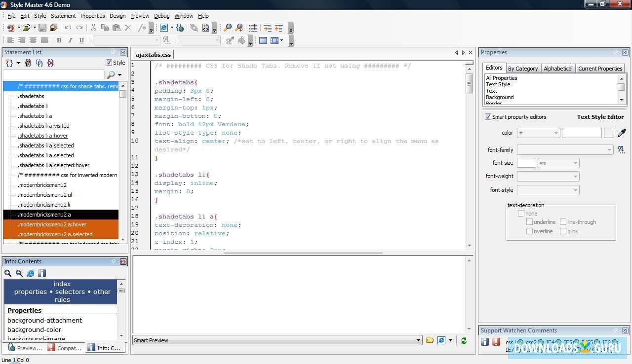Toggle the Smart property editors checkbox
The width and height of the screenshot is (632, 364).
(x=488, y=117)
